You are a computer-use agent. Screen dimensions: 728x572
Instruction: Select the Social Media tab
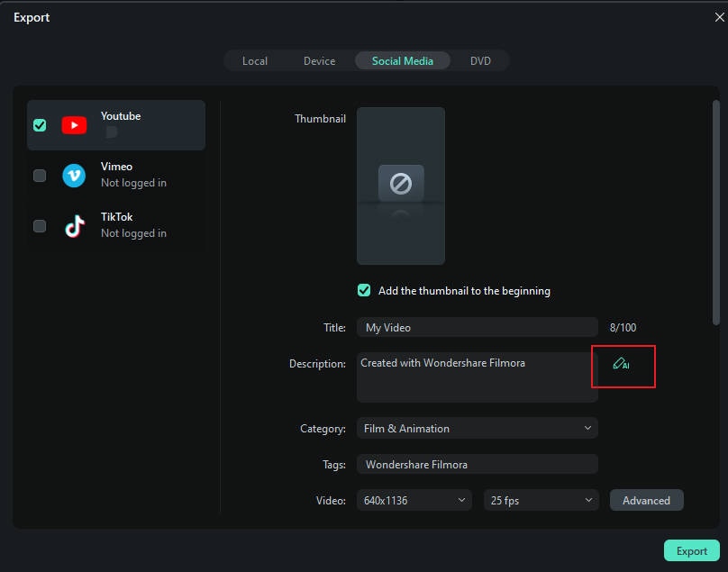[403, 61]
